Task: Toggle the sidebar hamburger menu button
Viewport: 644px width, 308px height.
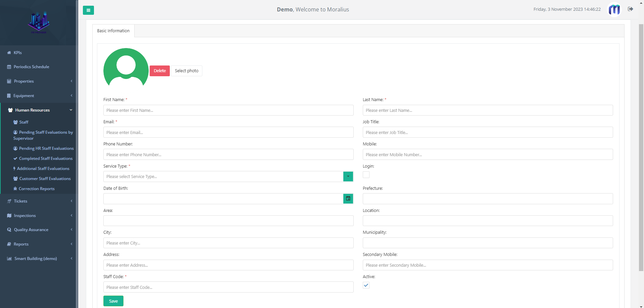Action: pos(88,10)
